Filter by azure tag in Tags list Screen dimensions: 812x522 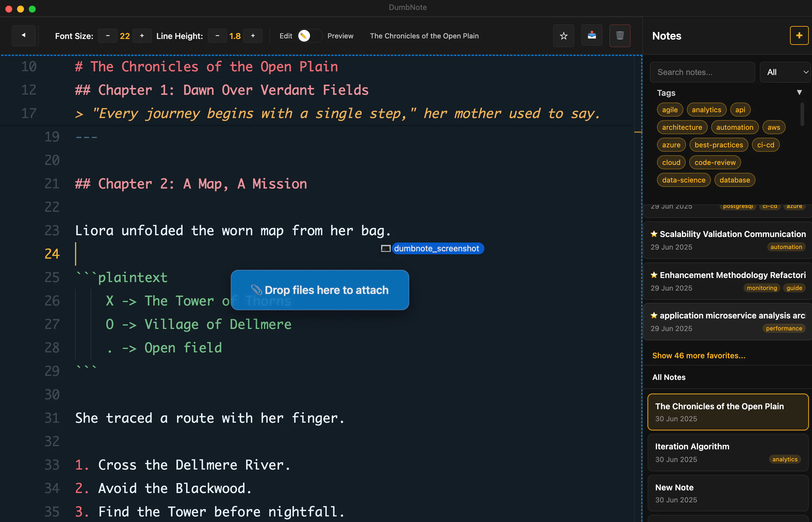click(671, 145)
